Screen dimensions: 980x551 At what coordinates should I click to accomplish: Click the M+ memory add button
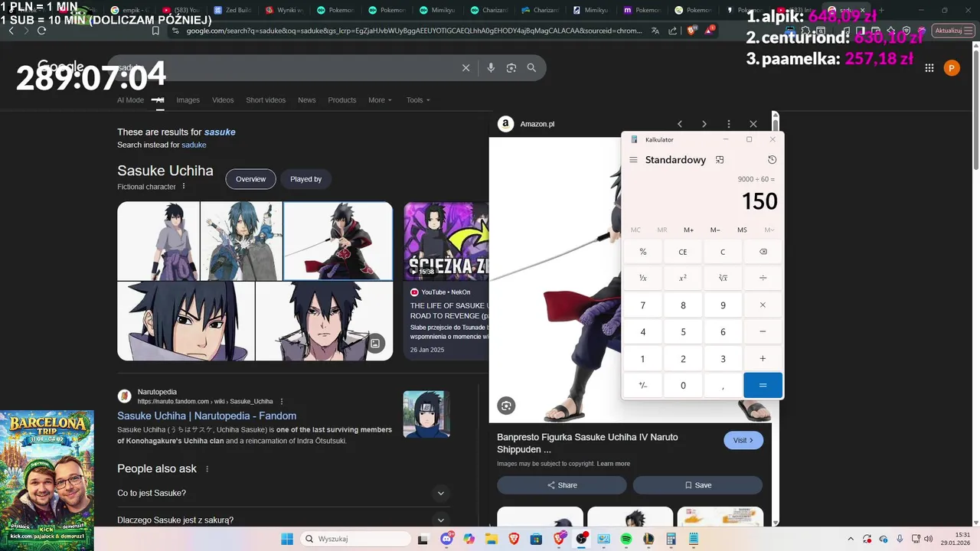[688, 230]
